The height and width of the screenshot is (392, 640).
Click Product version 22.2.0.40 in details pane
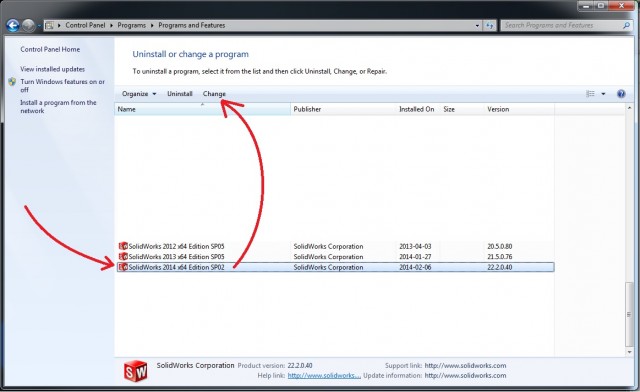pos(300,365)
